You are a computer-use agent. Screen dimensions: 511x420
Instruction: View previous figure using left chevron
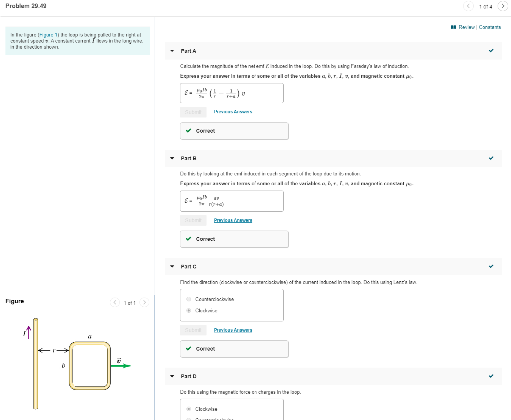tap(115, 302)
